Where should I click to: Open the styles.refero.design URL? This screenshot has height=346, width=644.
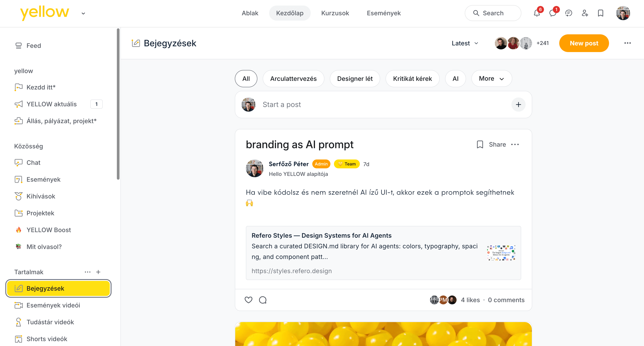pyautogui.click(x=291, y=271)
